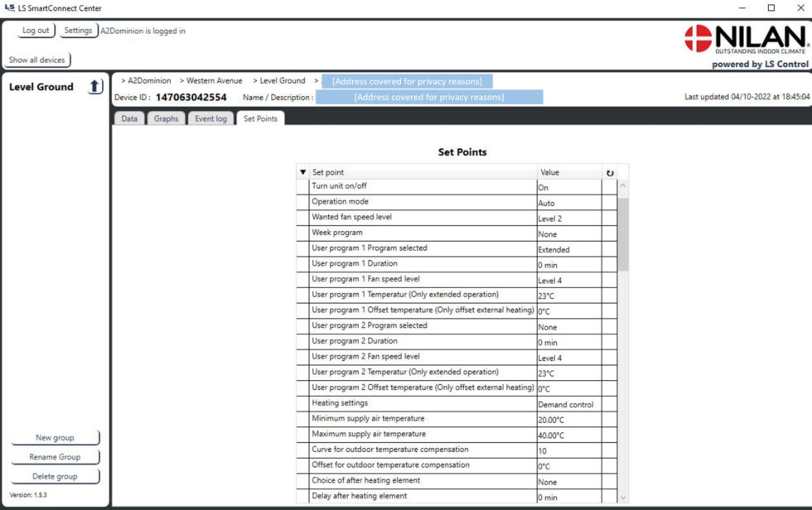812x510 pixels.
Task: Click the up arrow beside Level Ground
Action: point(94,86)
